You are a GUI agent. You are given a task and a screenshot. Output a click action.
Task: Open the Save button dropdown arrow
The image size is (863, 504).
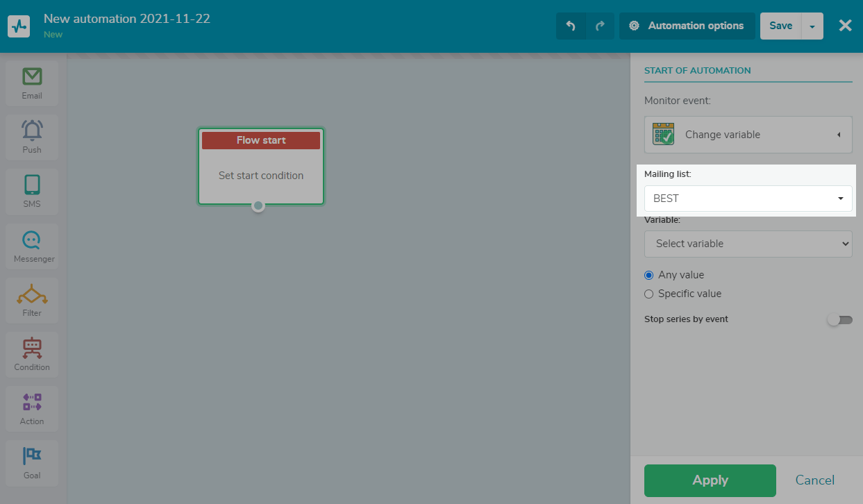[x=812, y=26]
